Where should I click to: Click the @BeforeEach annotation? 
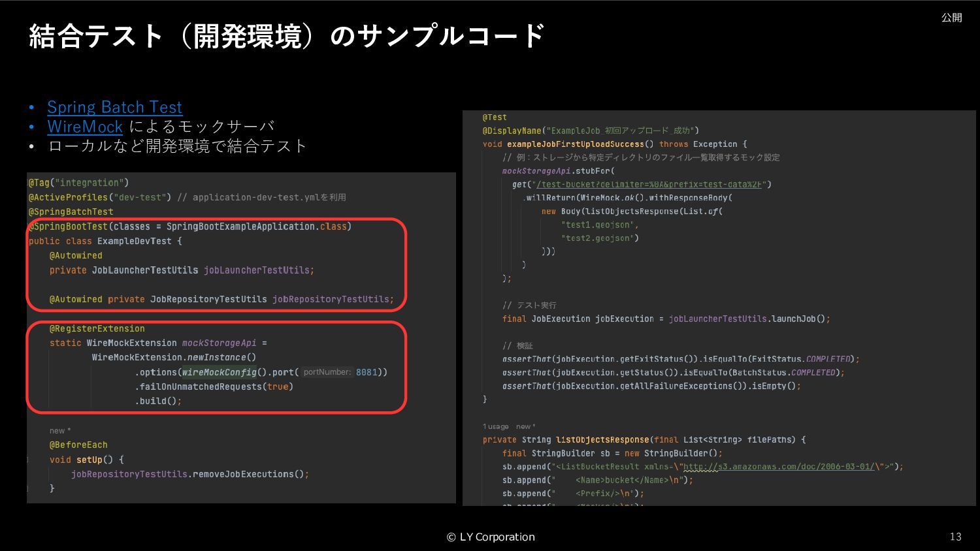coord(78,445)
